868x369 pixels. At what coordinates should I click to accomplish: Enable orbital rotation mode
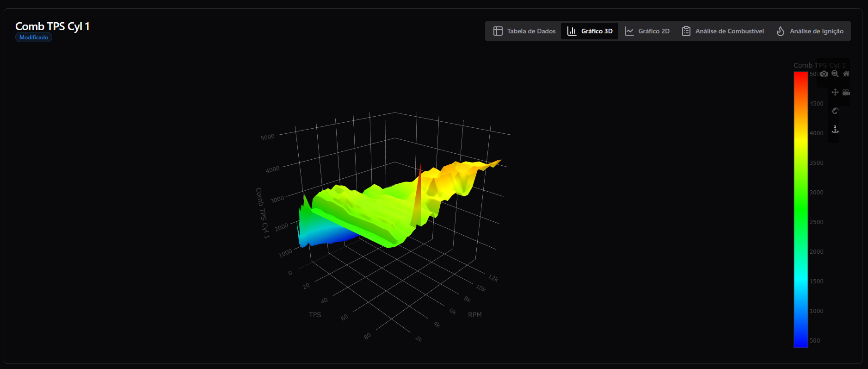[x=835, y=111]
